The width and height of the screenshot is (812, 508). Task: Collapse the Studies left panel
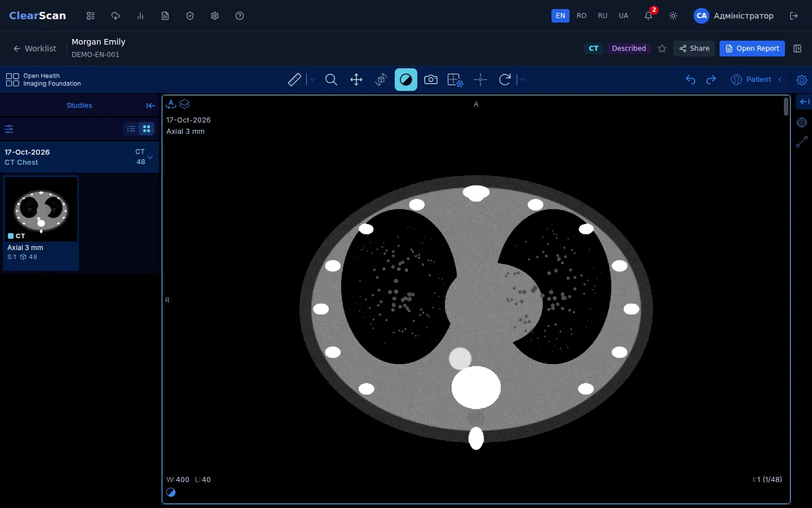pyautogui.click(x=151, y=106)
